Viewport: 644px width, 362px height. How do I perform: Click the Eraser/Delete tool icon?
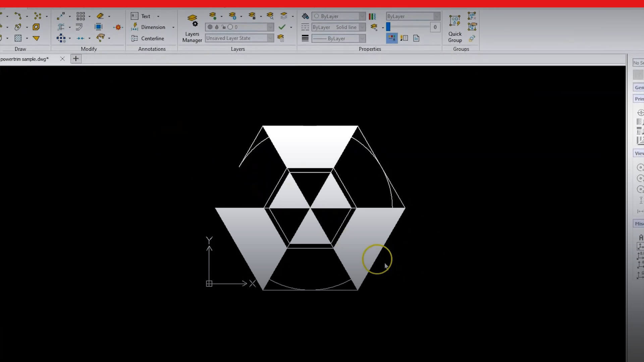coord(100,16)
